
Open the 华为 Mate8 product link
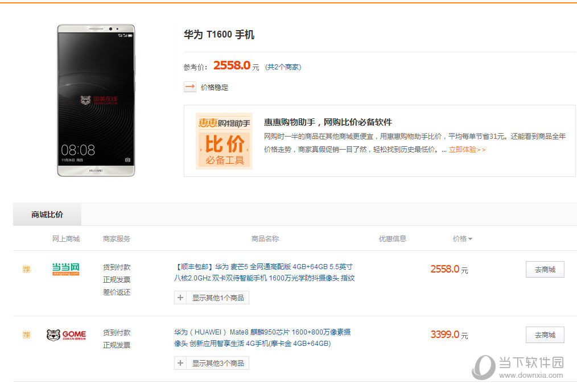pyautogui.click(x=262, y=337)
